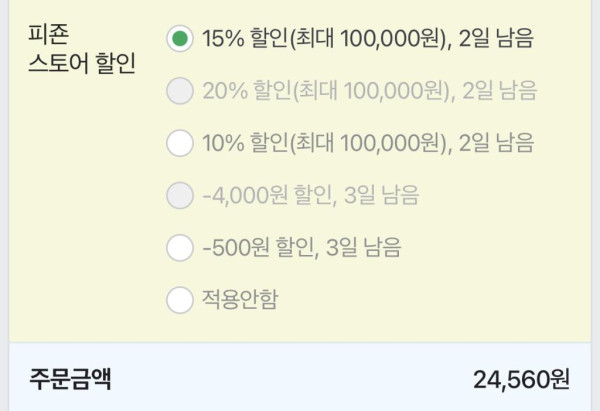Viewport: 600px width, 411px height.
Task: Click "(최대 100,000원)" on the 20% option
Action: tap(370, 92)
